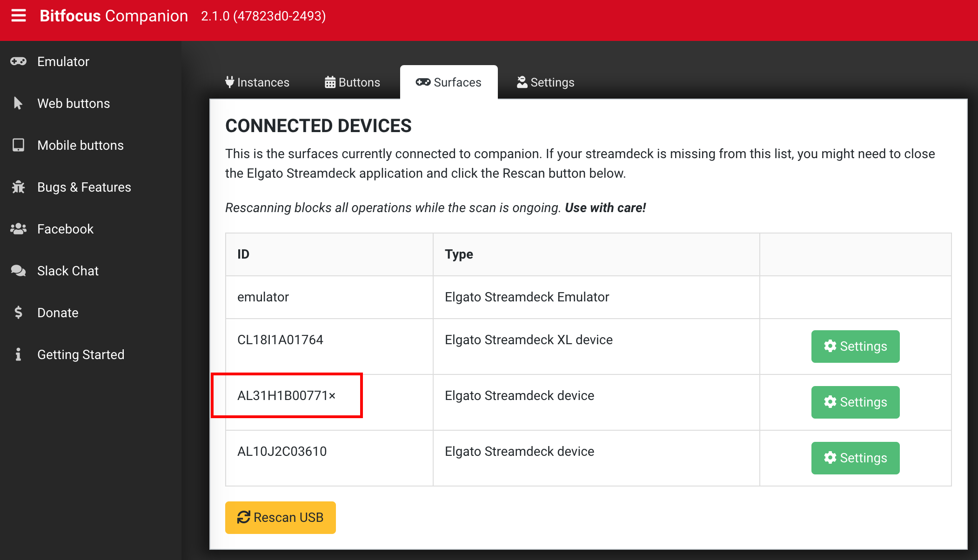Screen dimensions: 978x560
Task: Select the AL10J2C03610 ID cell
Action: (x=329, y=458)
